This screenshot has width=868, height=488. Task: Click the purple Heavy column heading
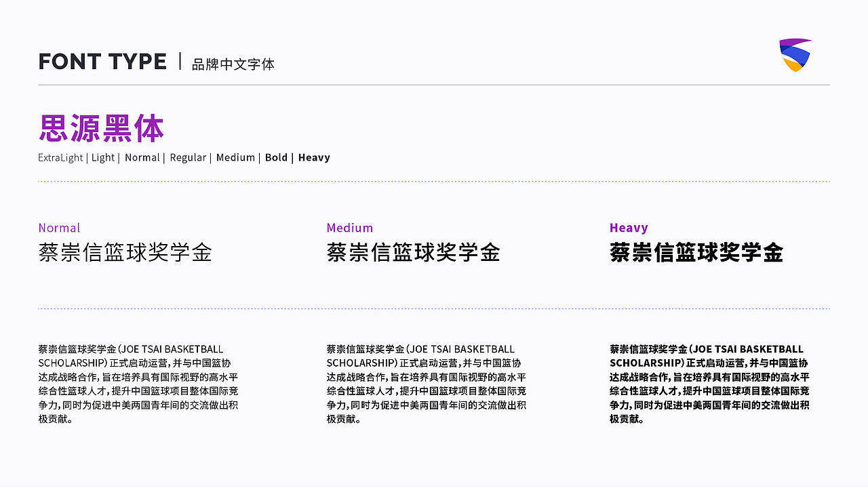(629, 228)
